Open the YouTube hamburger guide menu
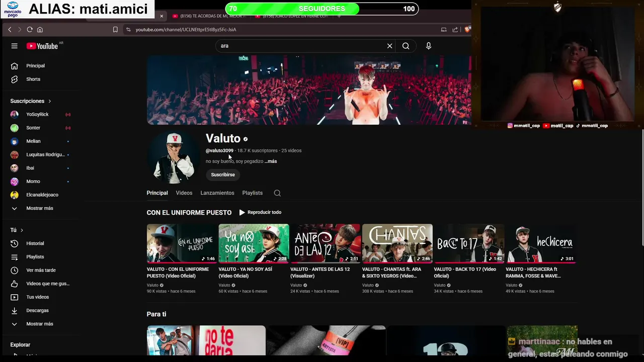The height and width of the screenshot is (362, 644). (x=14, y=46)
